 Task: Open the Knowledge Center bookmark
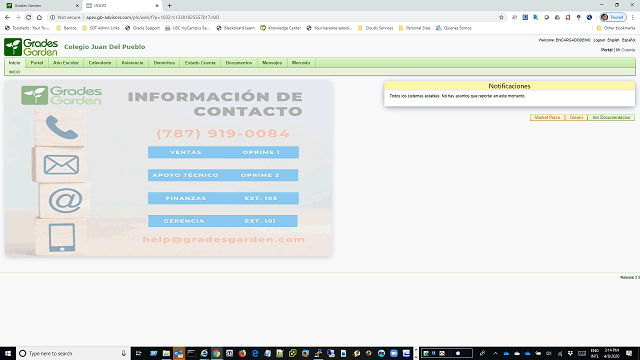[281, 28]
